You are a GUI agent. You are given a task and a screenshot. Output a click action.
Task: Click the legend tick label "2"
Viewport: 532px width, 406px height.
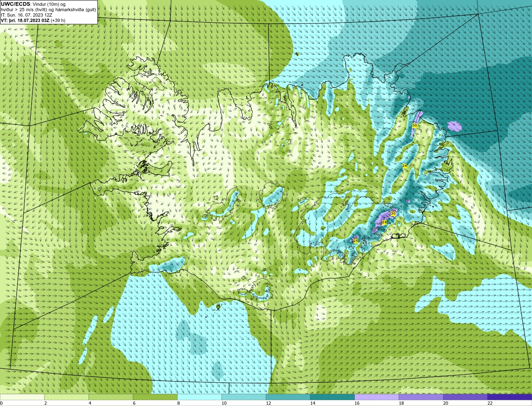coord(46,403)
